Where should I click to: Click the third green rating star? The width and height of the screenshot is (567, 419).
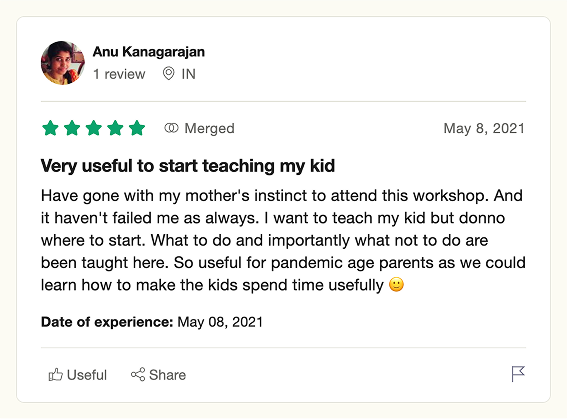tap(94, 128)
